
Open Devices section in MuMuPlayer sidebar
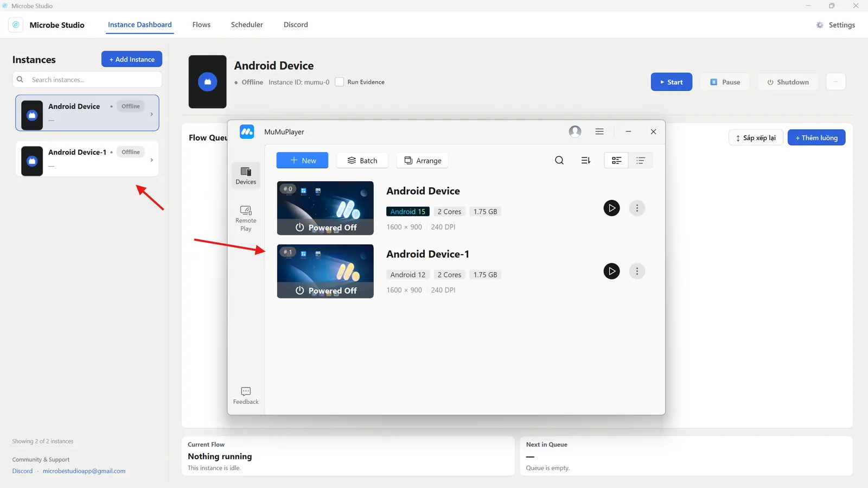coord(246,175)
